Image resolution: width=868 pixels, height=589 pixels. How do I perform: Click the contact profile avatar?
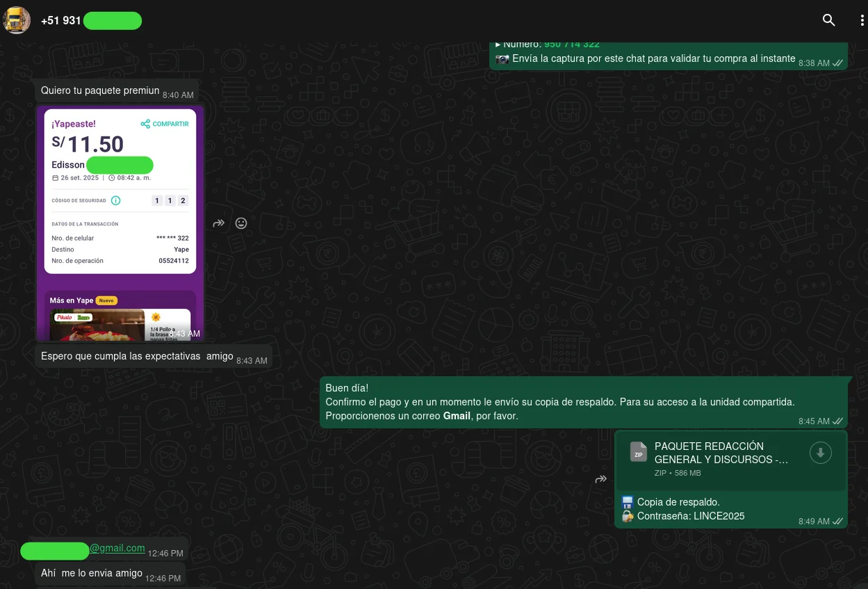pyautogui.click(x=17, y=20)
